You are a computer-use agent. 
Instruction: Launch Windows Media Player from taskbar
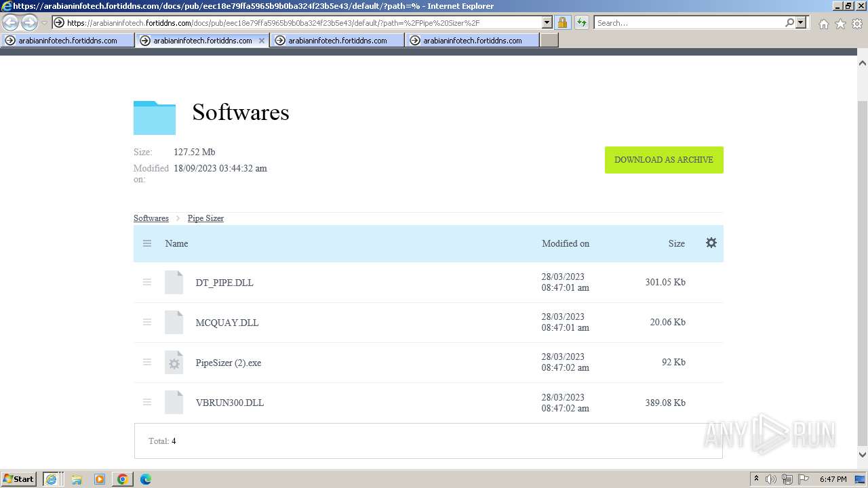[x=100, y=479]
